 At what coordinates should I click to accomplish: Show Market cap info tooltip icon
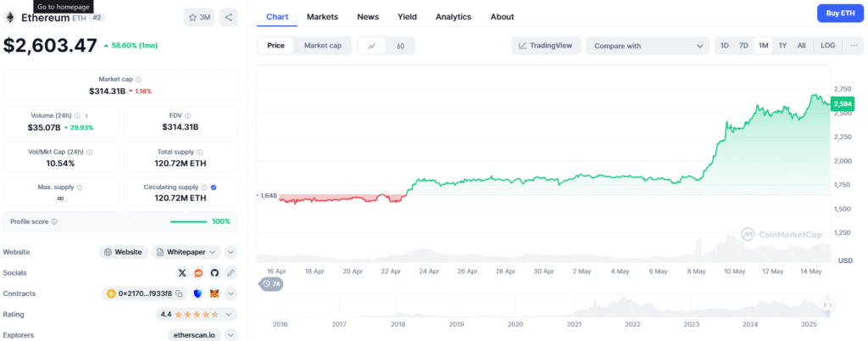click(138, 80)
